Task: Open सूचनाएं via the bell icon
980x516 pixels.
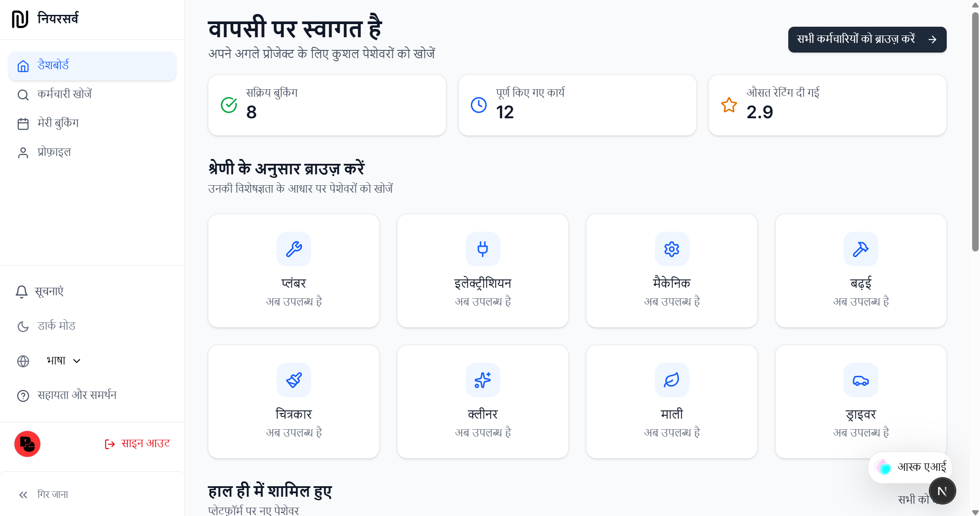Action: (22, 291)
